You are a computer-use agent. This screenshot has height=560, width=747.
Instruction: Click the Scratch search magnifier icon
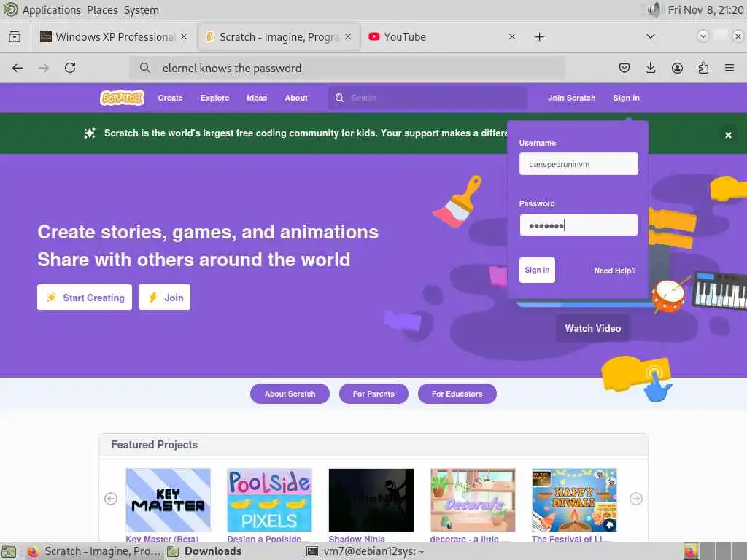pos(339,98)
